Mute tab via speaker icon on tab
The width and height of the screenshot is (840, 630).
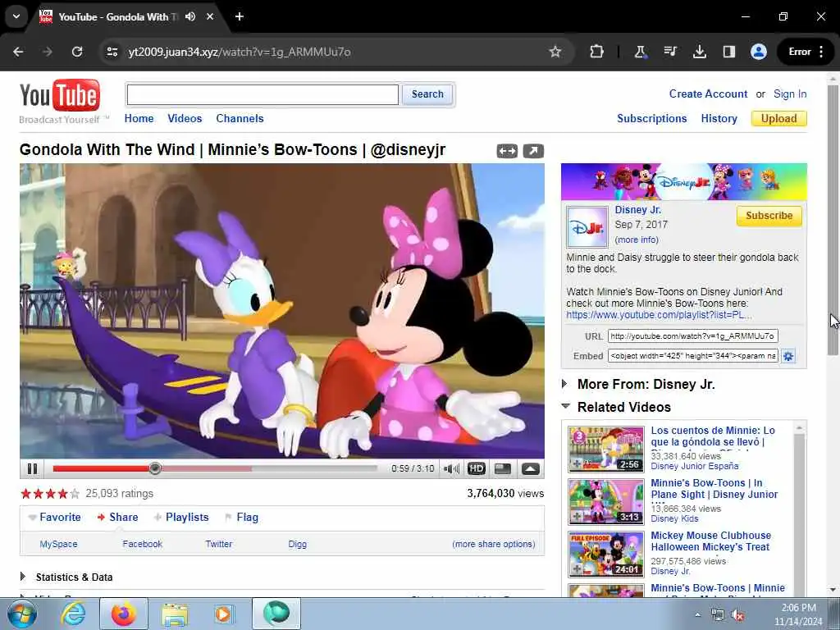(x=190, y=16)
